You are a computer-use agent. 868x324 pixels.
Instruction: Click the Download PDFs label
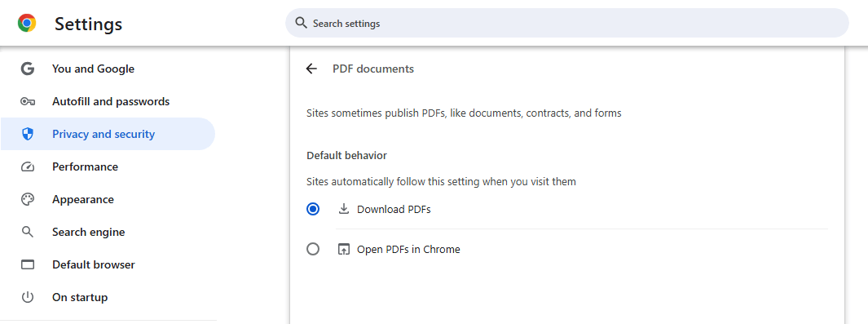(x=394, y=210)
